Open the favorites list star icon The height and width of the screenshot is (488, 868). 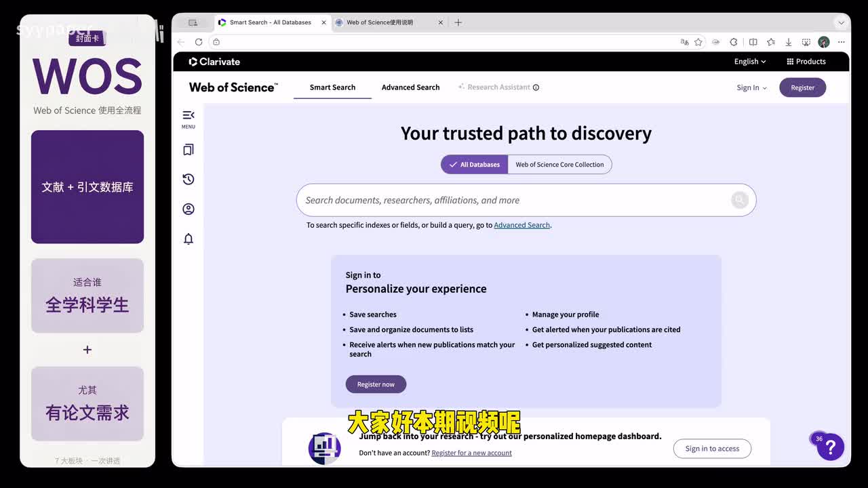[x=771, y=42]
